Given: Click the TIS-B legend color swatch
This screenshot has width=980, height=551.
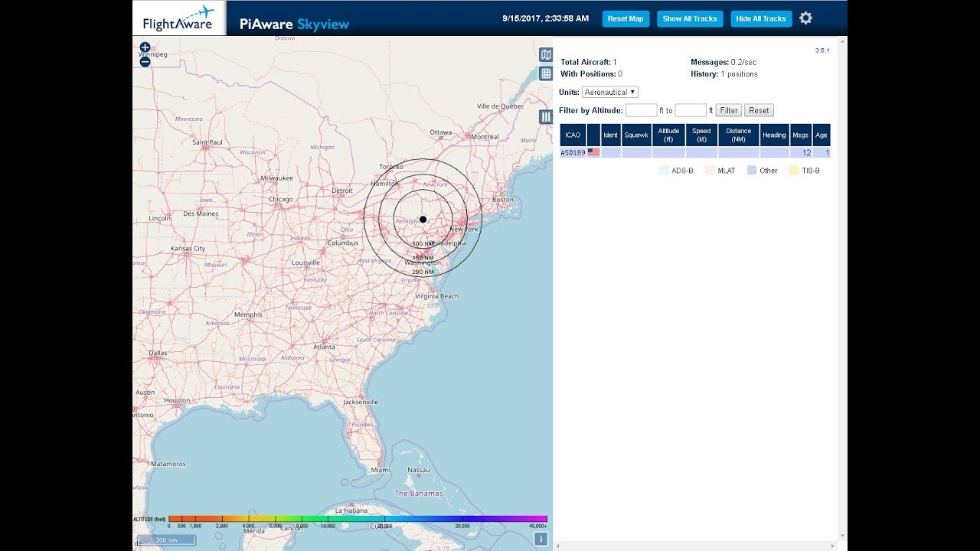Looking at the screenshot, I should (794, 171).
